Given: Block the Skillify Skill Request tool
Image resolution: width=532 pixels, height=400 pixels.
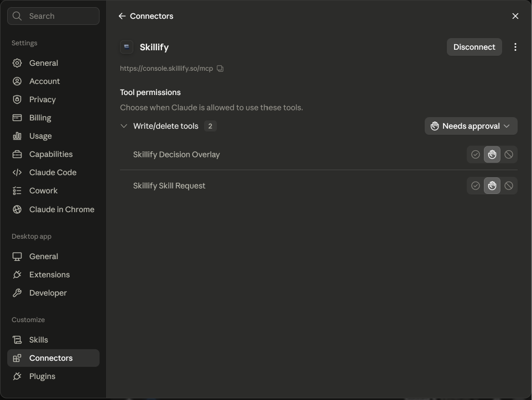Looking at the screenshot, I should (x=509, y=186).
